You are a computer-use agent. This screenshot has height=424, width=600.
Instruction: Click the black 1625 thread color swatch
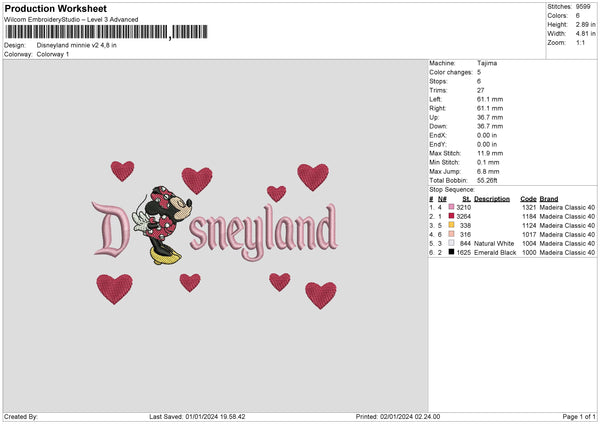pyautogui.click(x=451, y=252)
